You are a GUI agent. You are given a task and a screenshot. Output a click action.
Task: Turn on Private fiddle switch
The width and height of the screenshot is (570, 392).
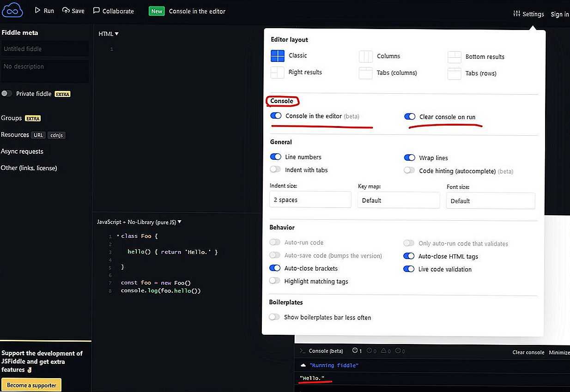[x=6, y=93]
